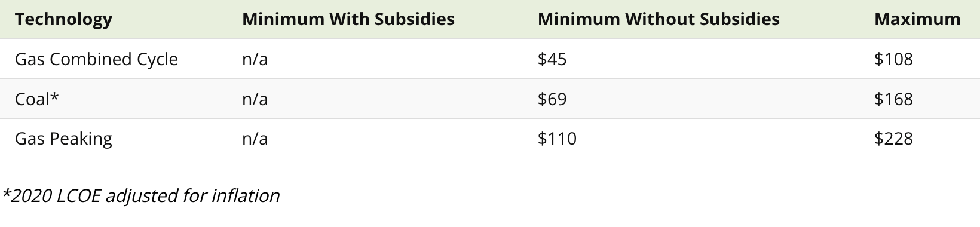Select n/a in Gas Combined Cycle row
This screenshot has width=980, height=227.
255,59
